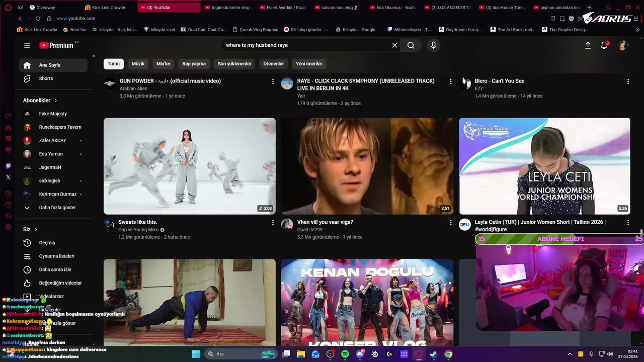Open Oynatma listeleri in sidebar
This screenshot has width=644, height=362.
tap(53, 256)
